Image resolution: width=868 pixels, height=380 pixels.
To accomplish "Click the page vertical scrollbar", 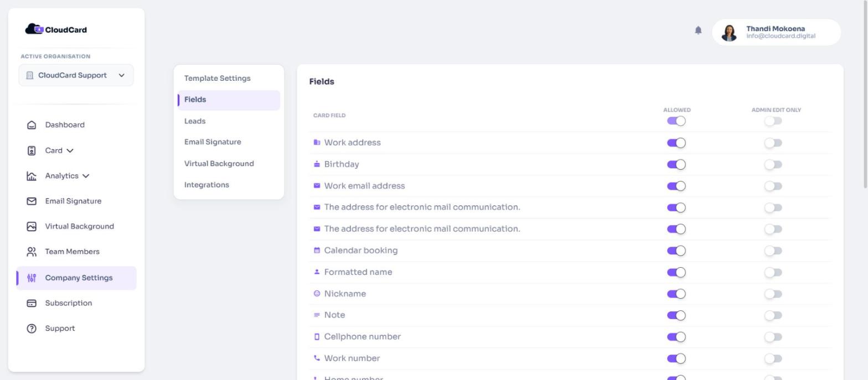I will pos(865,94).
